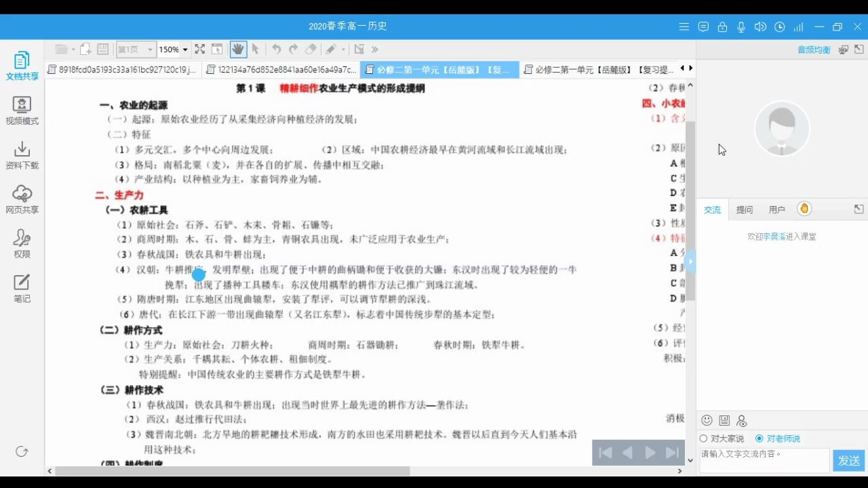Open the 文档共享 document sharing panel
The height and width of the screenshot is (488, 868).
(x=22, y=66)
